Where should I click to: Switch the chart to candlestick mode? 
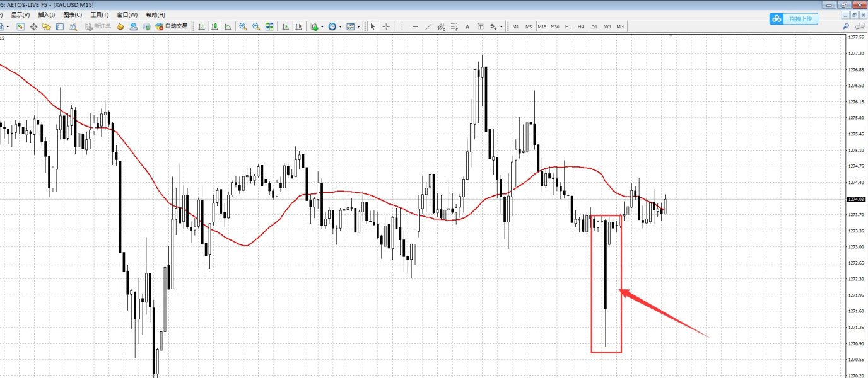(x=214, y=26)
